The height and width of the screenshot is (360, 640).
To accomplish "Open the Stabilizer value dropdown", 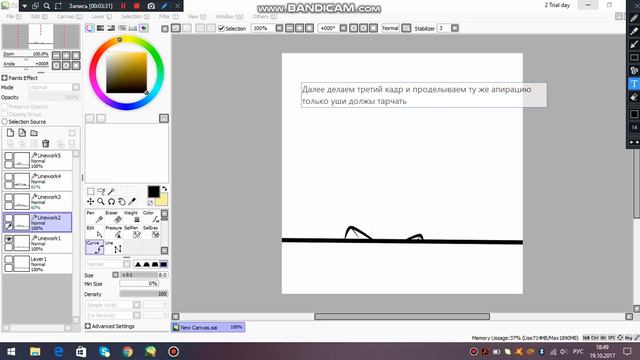I will pyautogui.click(x=455, y=28).
